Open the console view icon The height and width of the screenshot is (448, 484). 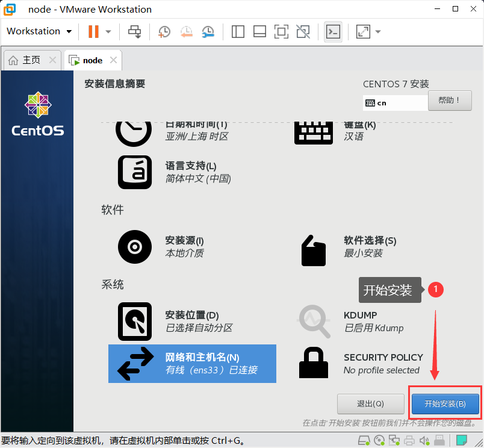coord(333,31)
